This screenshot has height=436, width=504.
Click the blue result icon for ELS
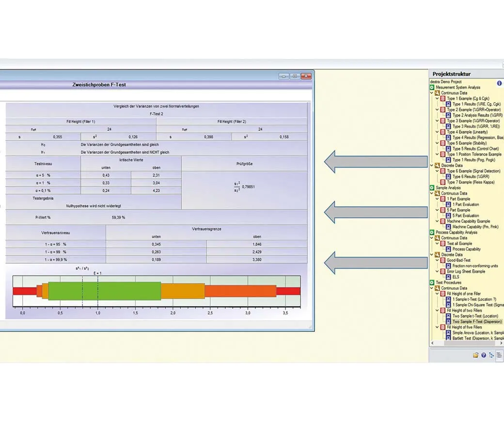click(x=448, y=277)
